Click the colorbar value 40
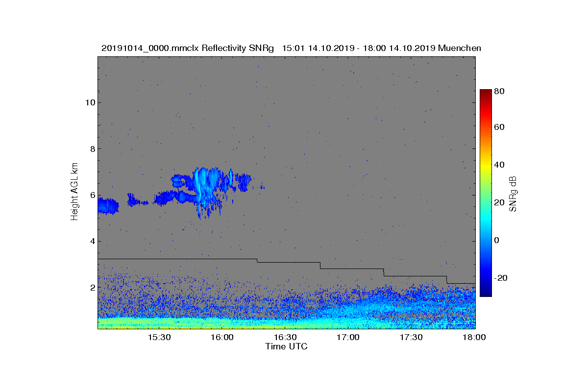Viewport: 588px width, 392px height. click(500, 165)
